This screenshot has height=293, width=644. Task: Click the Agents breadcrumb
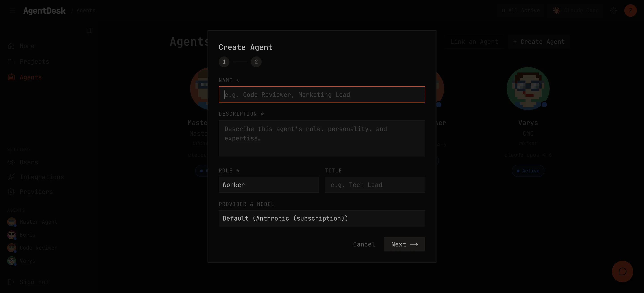coord(86,11)
